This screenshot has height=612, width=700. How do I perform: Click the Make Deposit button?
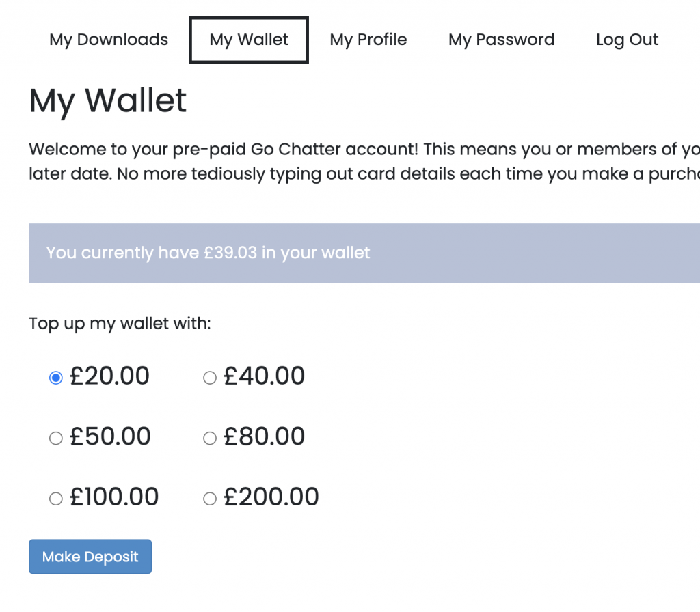pyautogui.click(x=90, y=557)
